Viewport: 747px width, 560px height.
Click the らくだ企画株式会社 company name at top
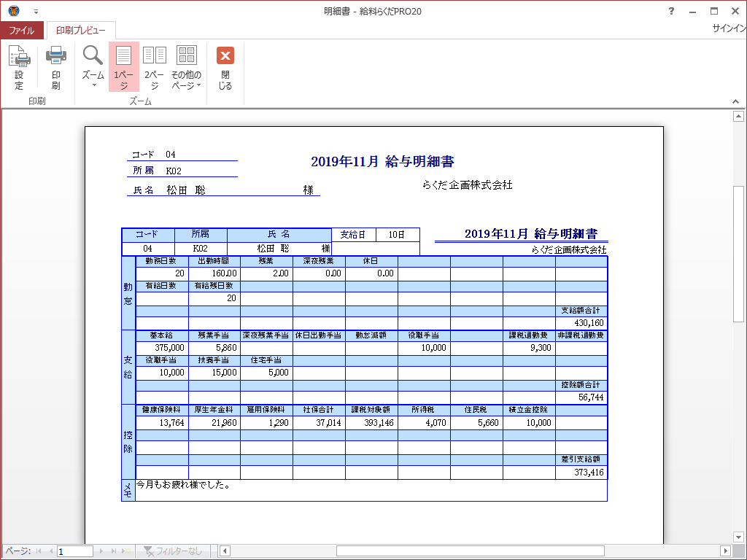point(467,184)
